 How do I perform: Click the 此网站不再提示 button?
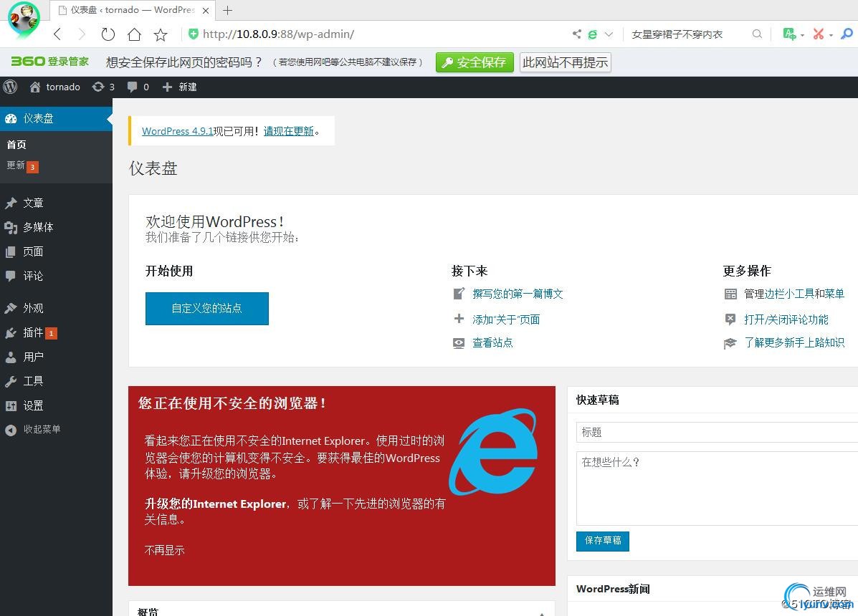click(566, 62)
